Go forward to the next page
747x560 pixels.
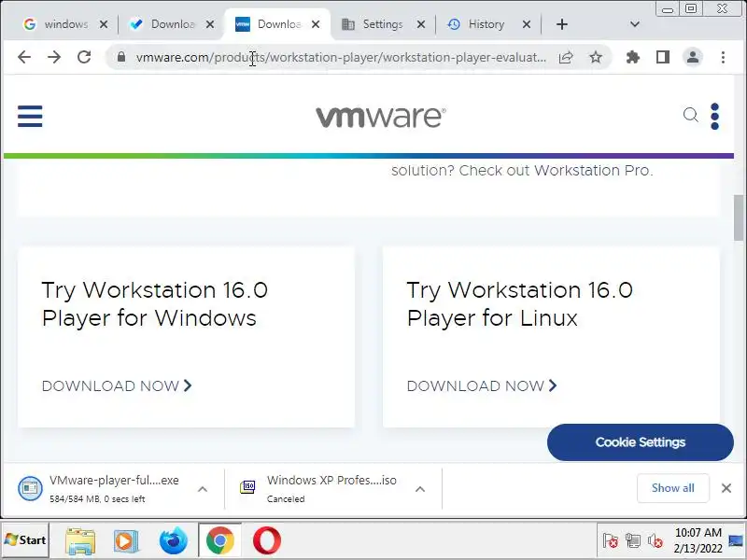(54, 57)
